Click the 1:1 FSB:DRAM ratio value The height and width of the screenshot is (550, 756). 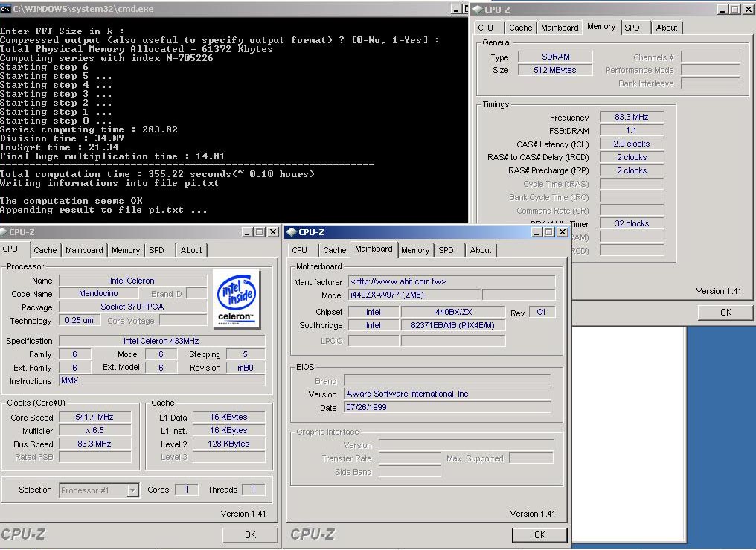click(x=632, y=130)
